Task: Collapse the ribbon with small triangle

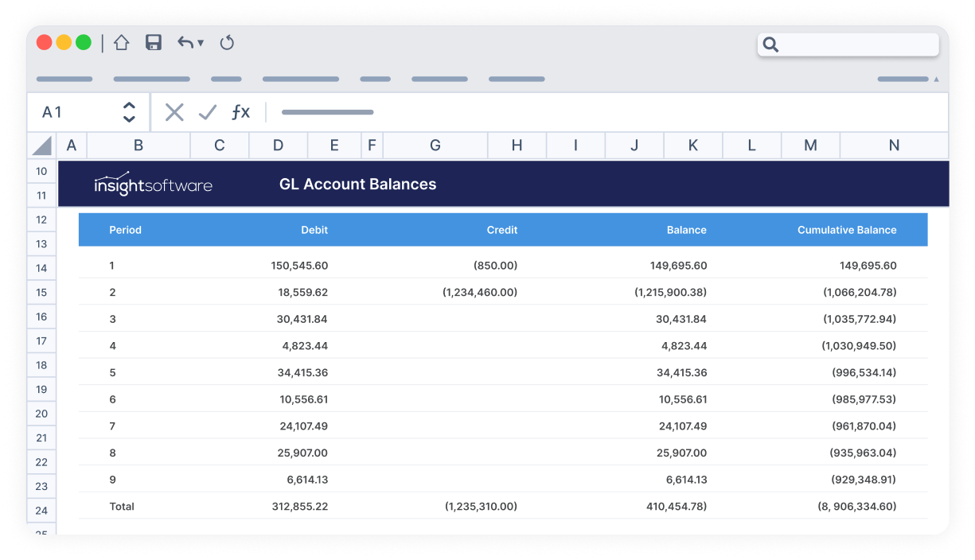Action: (936, 80)
